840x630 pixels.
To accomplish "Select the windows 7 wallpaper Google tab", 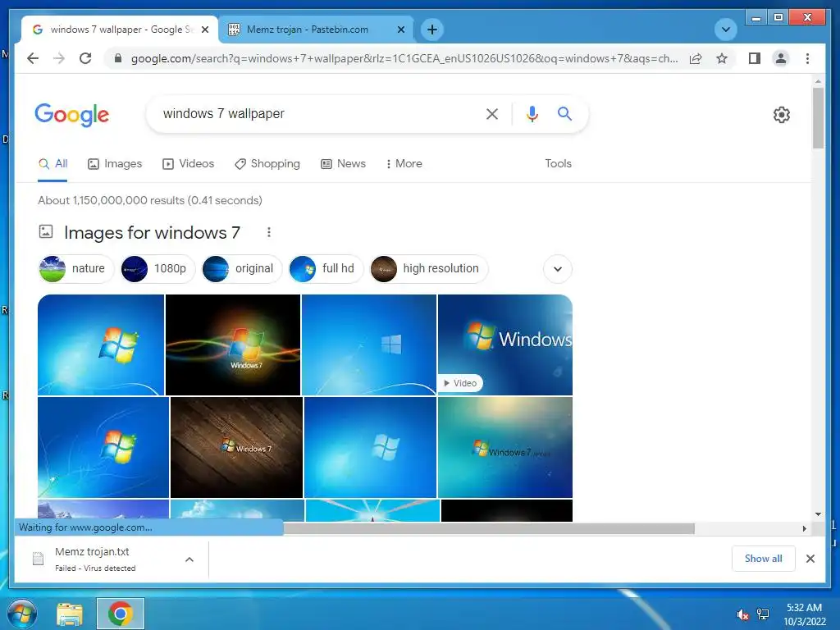I will pyautogui.click(x=119, y=30).
